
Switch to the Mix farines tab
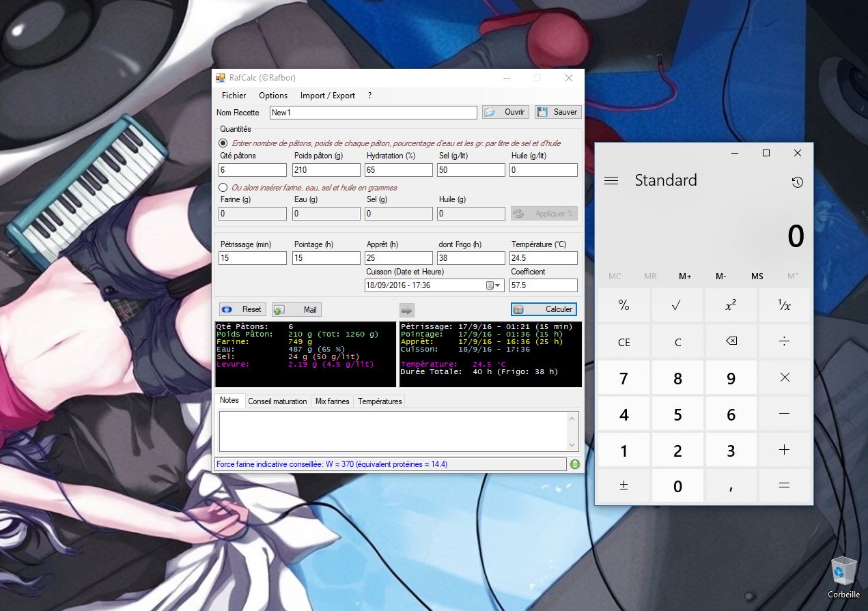pos(333,401)
